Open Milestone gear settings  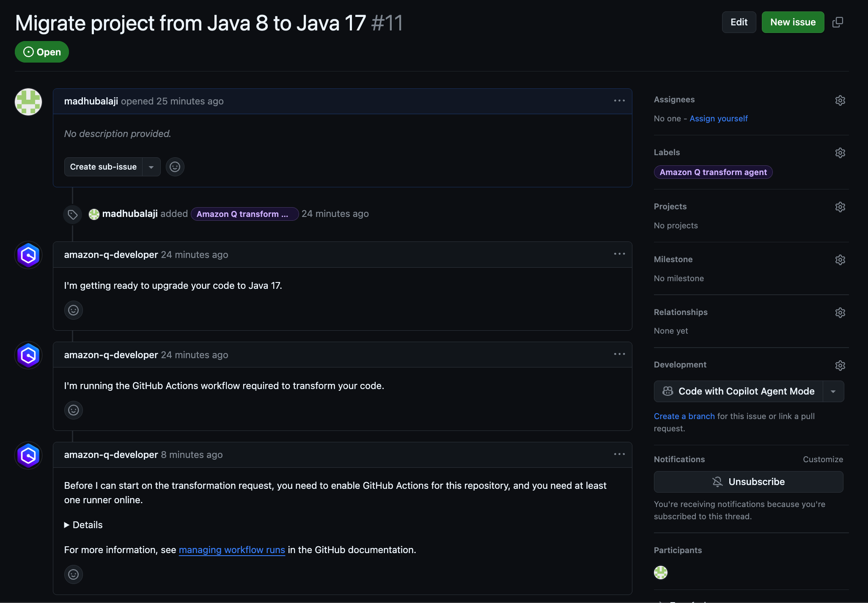click(x=840, y=260)
